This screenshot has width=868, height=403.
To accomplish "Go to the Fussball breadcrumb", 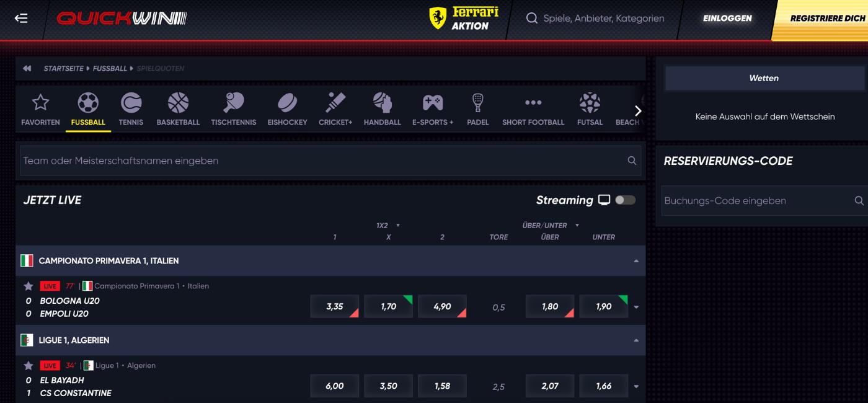I will [110, 68].
